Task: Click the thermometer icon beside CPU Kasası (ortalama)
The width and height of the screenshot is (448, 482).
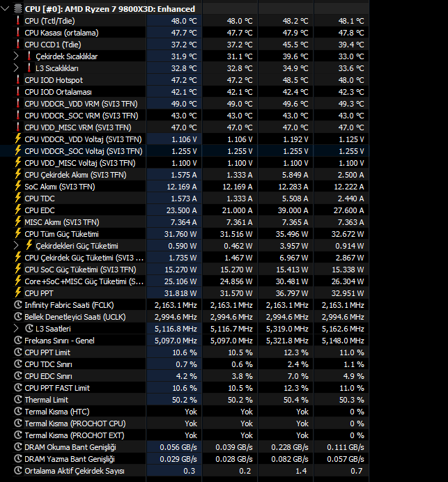Action: (x=18, y=33)
